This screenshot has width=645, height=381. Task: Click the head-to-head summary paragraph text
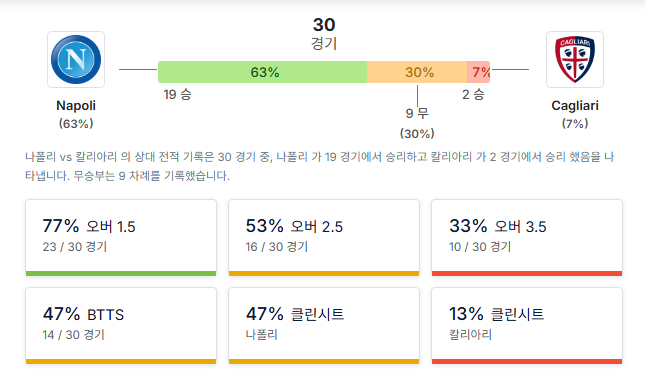pyautogui.click(x=320, y=166)
